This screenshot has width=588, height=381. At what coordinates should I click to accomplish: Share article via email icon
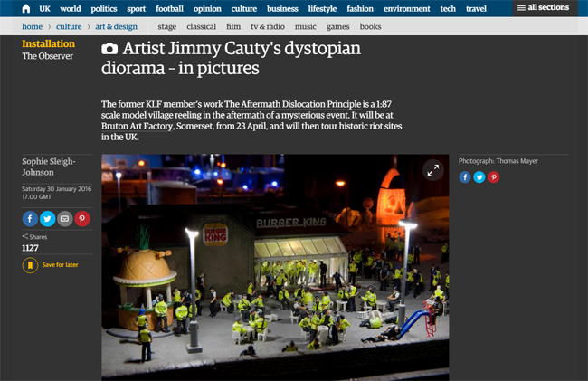tap(64, 218)
